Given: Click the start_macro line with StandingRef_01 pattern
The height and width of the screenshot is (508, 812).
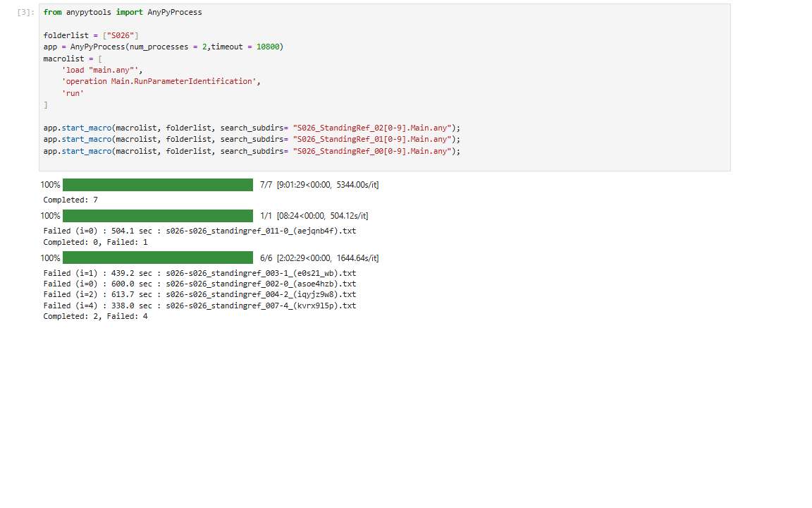Looking at the screenshot, I should click(251, 139).
